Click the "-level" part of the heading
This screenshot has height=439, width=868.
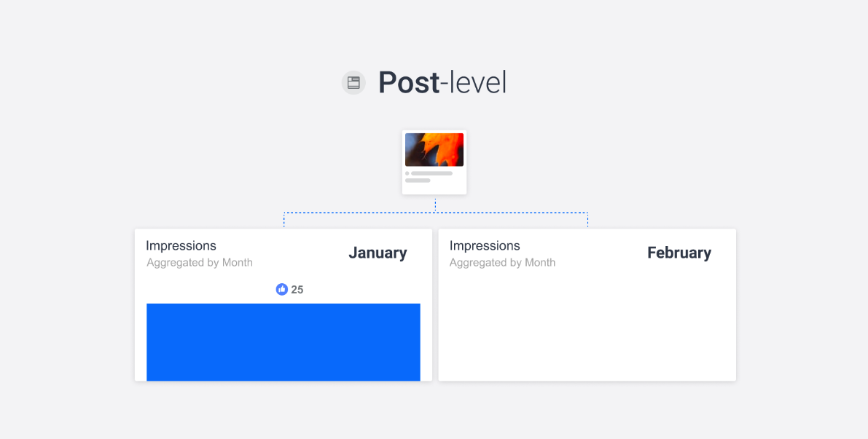[x=474, y=83]
